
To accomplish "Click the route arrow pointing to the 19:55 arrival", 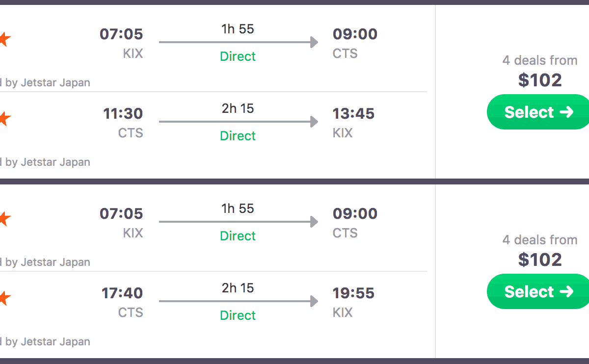I will click(239, 302).
